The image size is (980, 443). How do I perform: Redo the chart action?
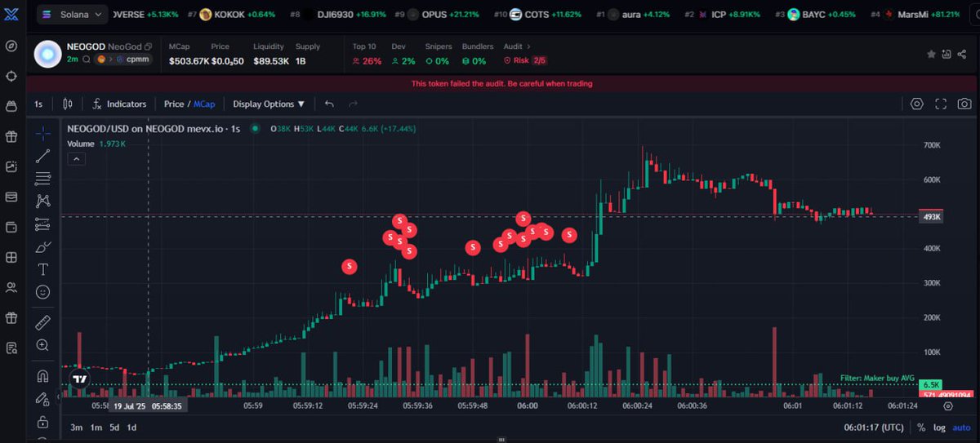click(x=353, y=104)
